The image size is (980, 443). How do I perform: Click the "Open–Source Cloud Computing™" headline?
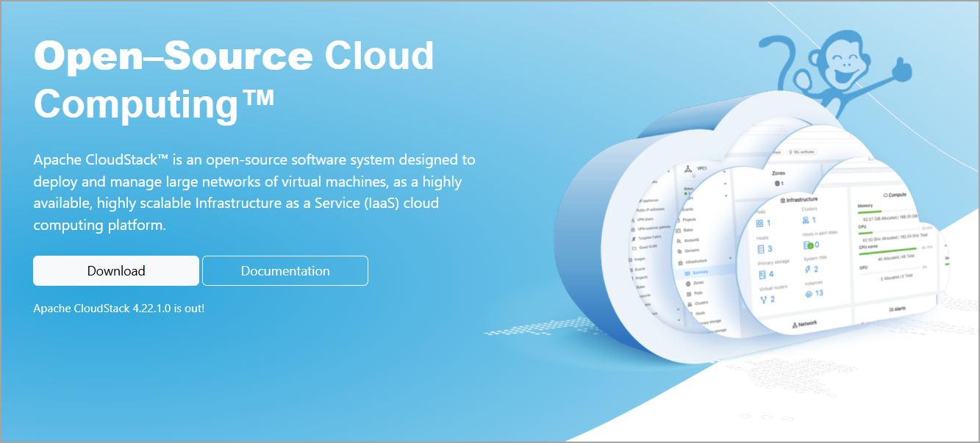(234, 79)
